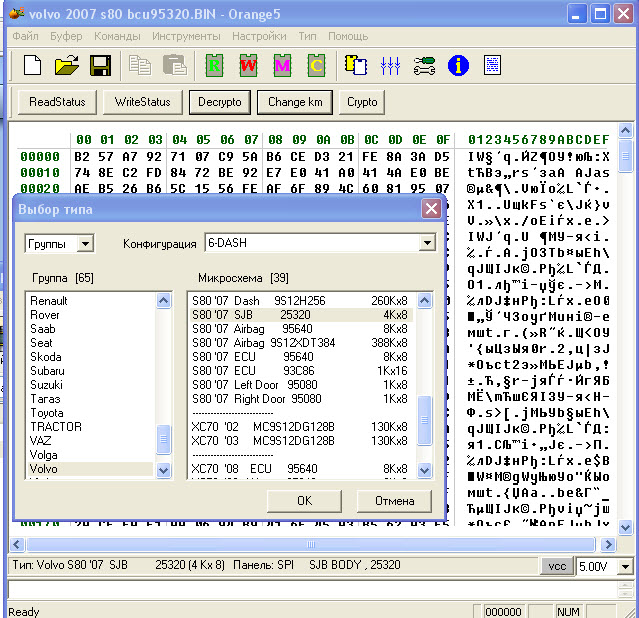Open the Конфигурация 6-DASH combo box
The height and width of the screenshot is (618, 639).
427,243
